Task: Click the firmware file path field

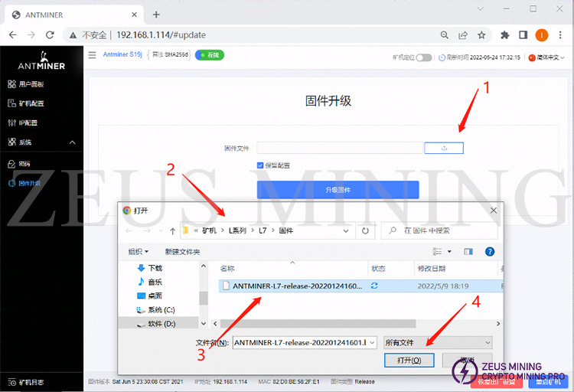Action: [340, 148]
